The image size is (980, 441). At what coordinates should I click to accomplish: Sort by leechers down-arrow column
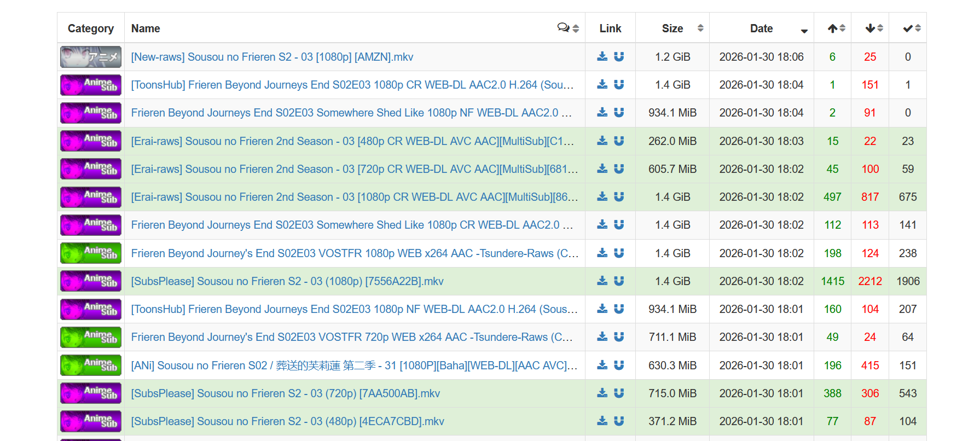tap(874, 28)
